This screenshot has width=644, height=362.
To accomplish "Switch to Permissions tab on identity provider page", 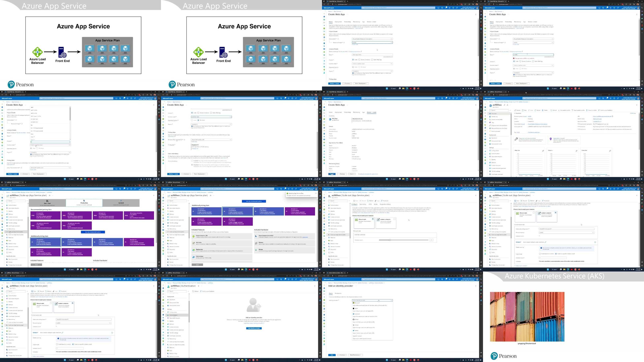I will pos(338,293).
